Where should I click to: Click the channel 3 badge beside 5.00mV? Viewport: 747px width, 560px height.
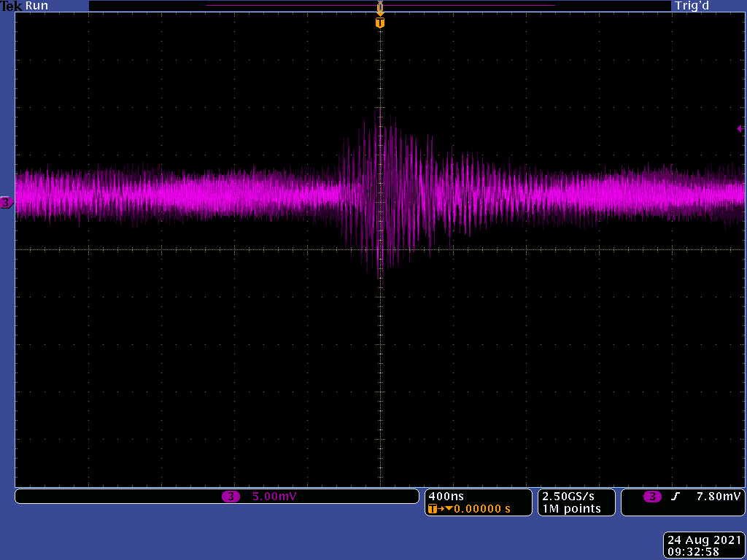(231, 497)
